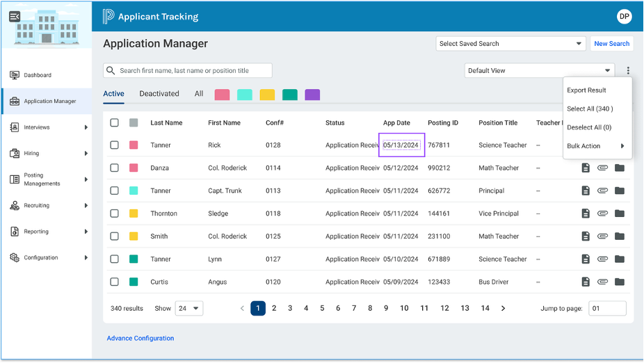
Task: Select checkbox for Curtis Angus row
Action: pyautogui.click(x=114, y=282)
